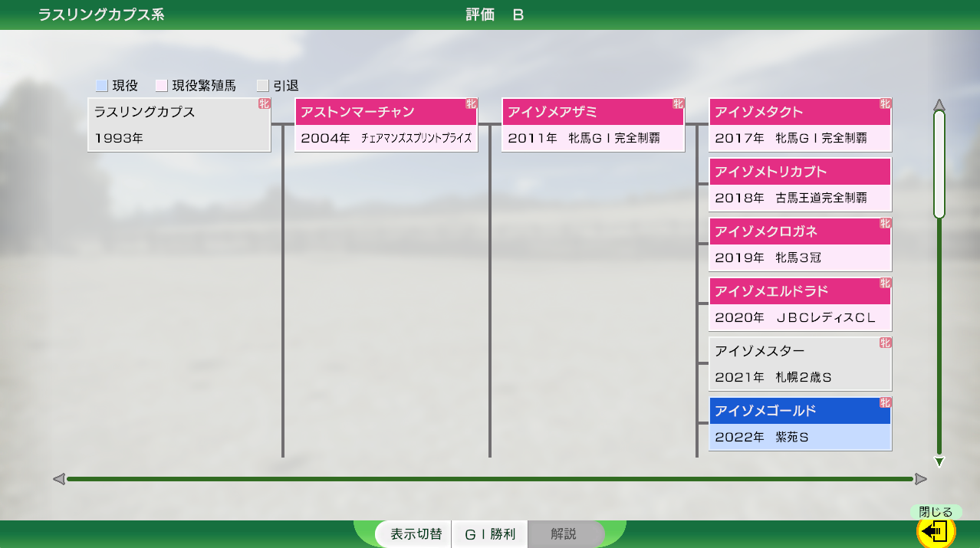The image size is (980, 548).
Task: Select the アイゾメタクト horse card
Action: click(x=800, y=125)
